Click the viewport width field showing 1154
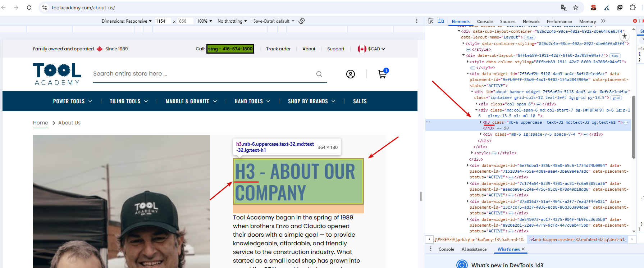Screen dimensions: 644x268 coord(163,21)
